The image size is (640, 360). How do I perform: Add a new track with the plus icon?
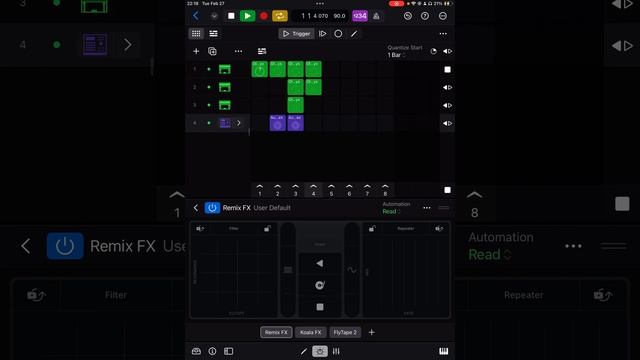196,51
